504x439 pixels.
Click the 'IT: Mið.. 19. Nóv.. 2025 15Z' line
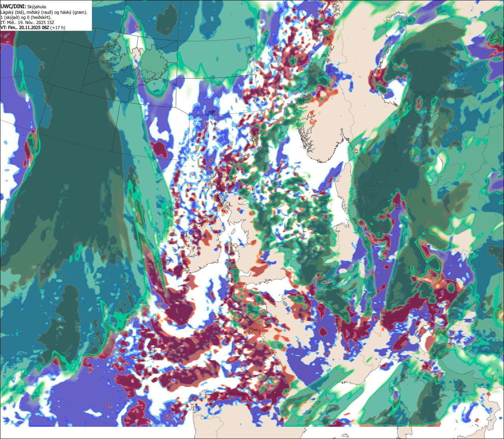point(28,22)
